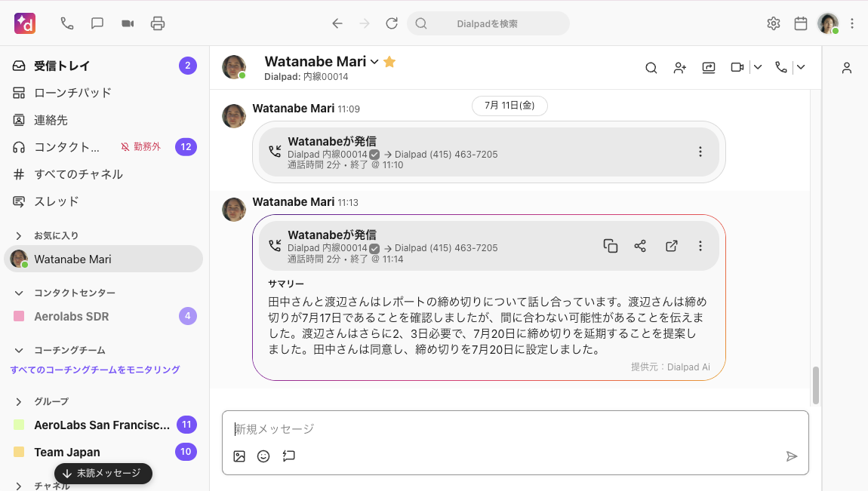Open contact details person icon on right

(846, 67)
